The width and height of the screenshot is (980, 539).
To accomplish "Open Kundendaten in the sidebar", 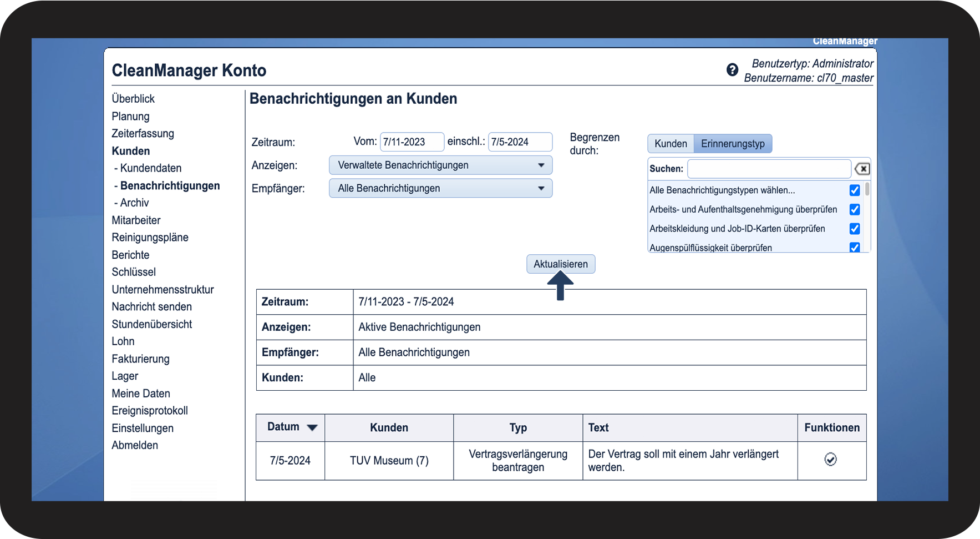I will [x=150, y=168].
